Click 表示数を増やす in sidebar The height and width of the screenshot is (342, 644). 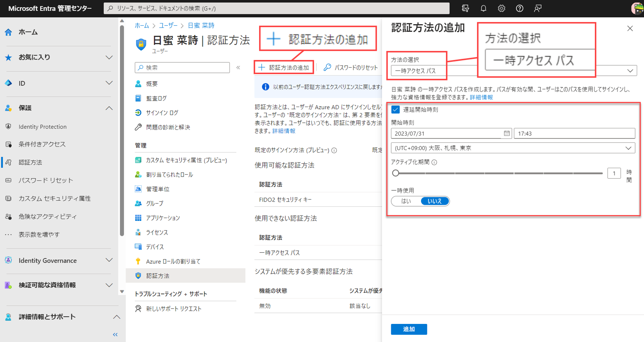click(39, 235)
